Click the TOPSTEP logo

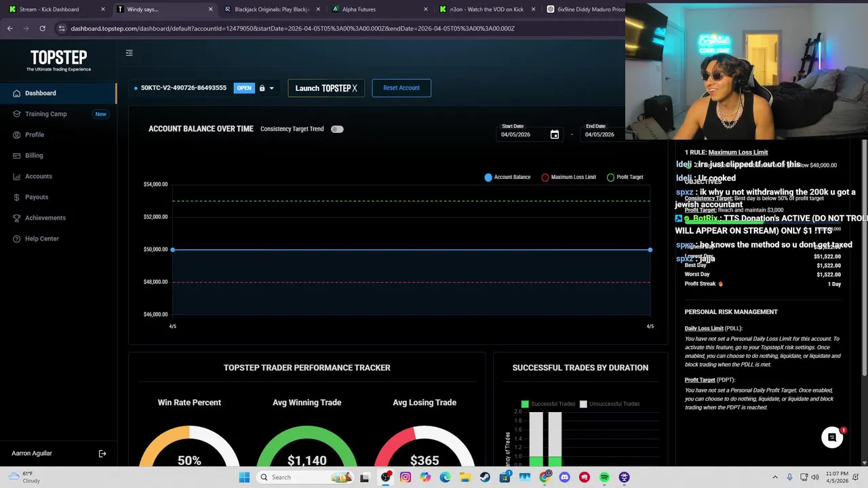coord(58,60)
